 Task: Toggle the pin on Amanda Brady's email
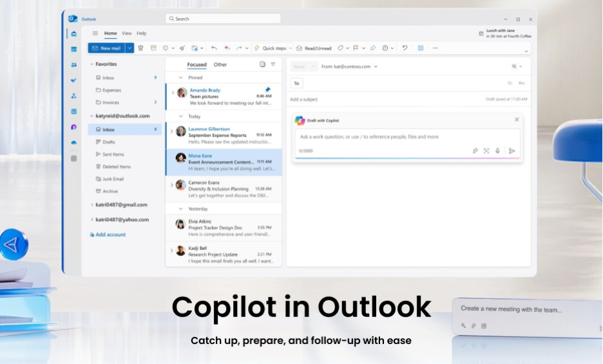pos(267,90)
